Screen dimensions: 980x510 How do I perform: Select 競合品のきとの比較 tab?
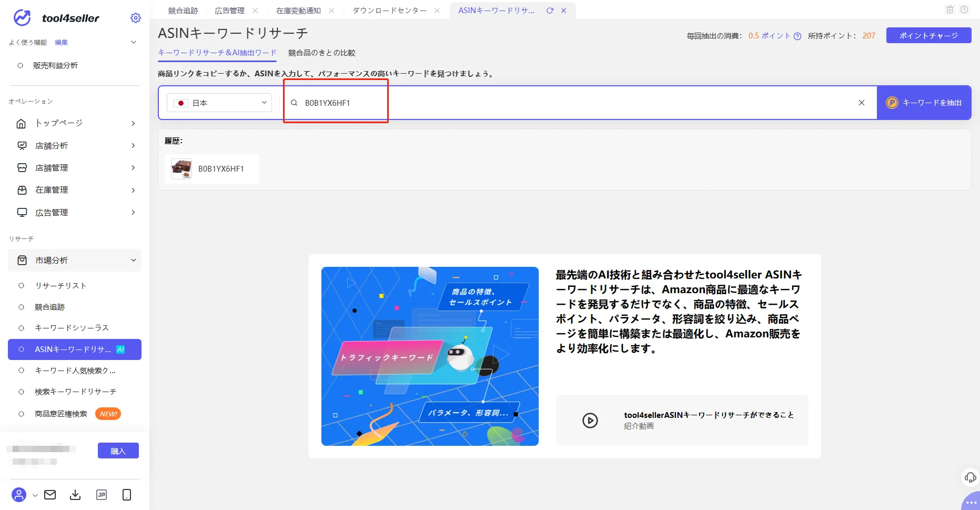(x=322, y=53)
